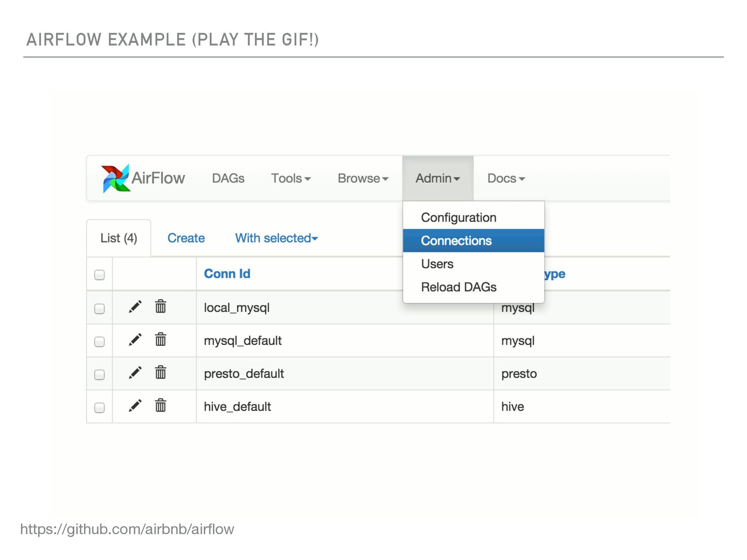Check the local_mysql row checkbox
Screen dimensions: 747x560
point(100,309)
